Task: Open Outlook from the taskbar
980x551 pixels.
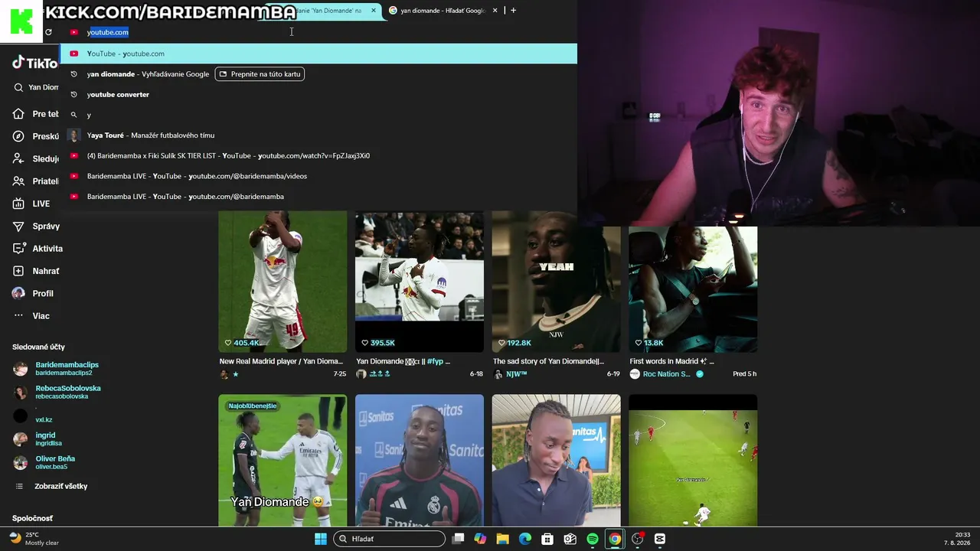Action: [570, 539]
